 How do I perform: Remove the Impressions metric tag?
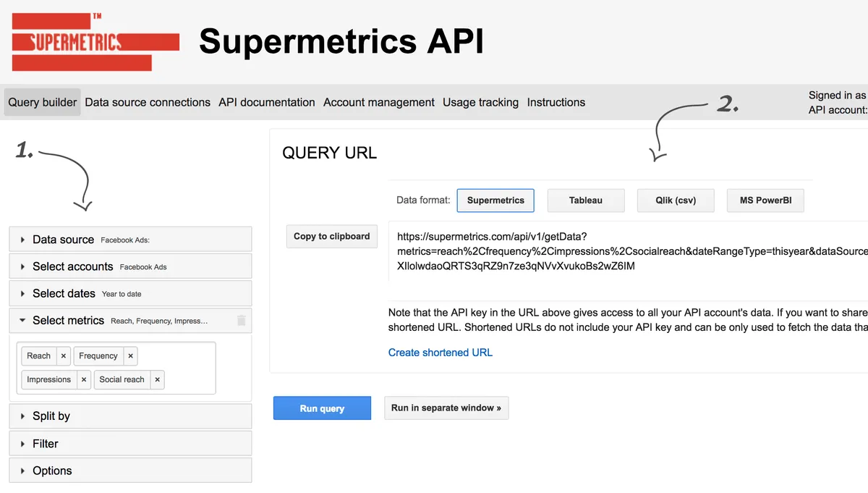tap(84, 379)
